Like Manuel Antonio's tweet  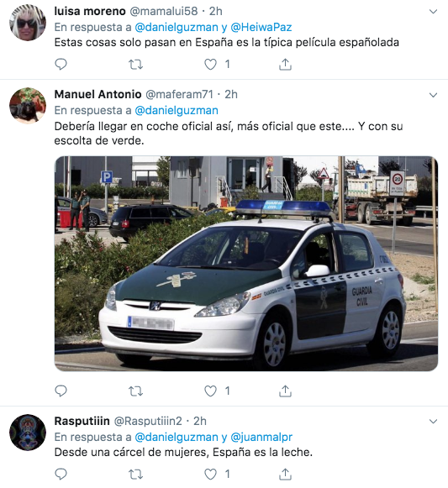210,391
